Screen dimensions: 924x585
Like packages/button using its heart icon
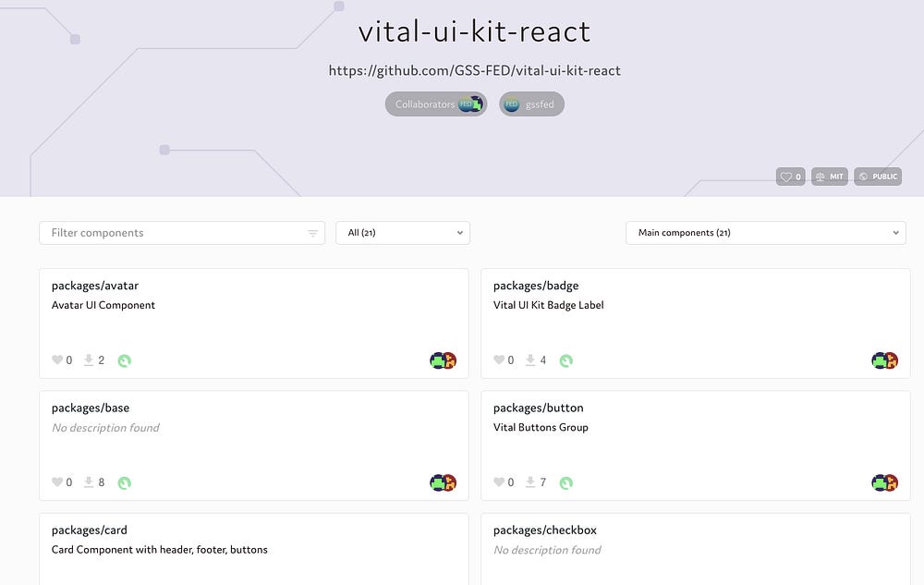[499, 481]
